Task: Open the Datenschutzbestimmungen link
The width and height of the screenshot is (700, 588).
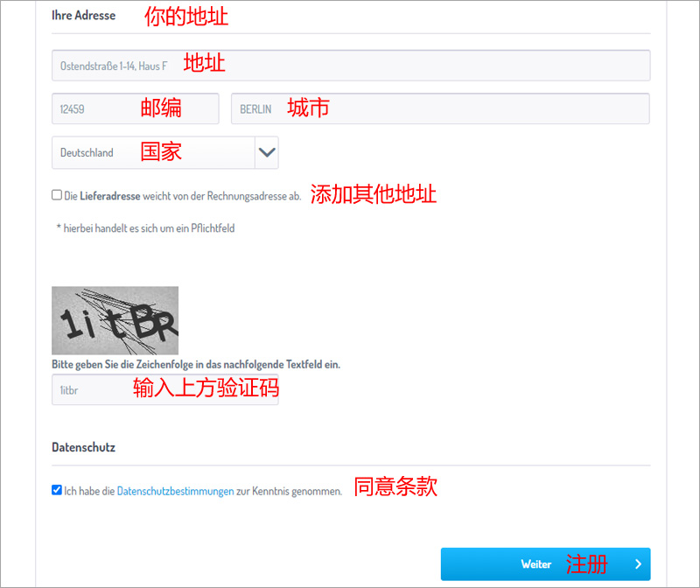Action: pos(176,491)
